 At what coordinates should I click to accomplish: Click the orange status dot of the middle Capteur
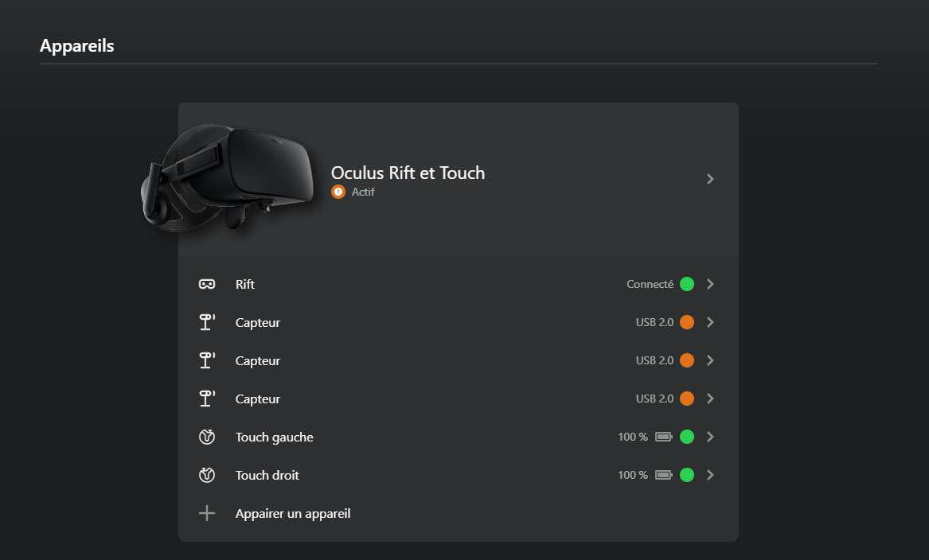[x=687, y=360]
